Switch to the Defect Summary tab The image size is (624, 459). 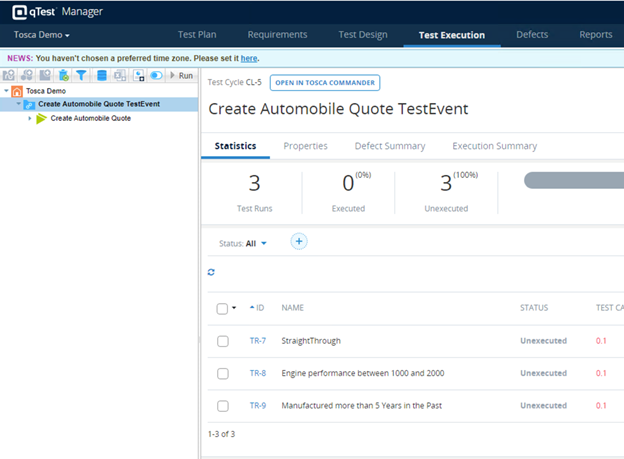click(389, 146)
